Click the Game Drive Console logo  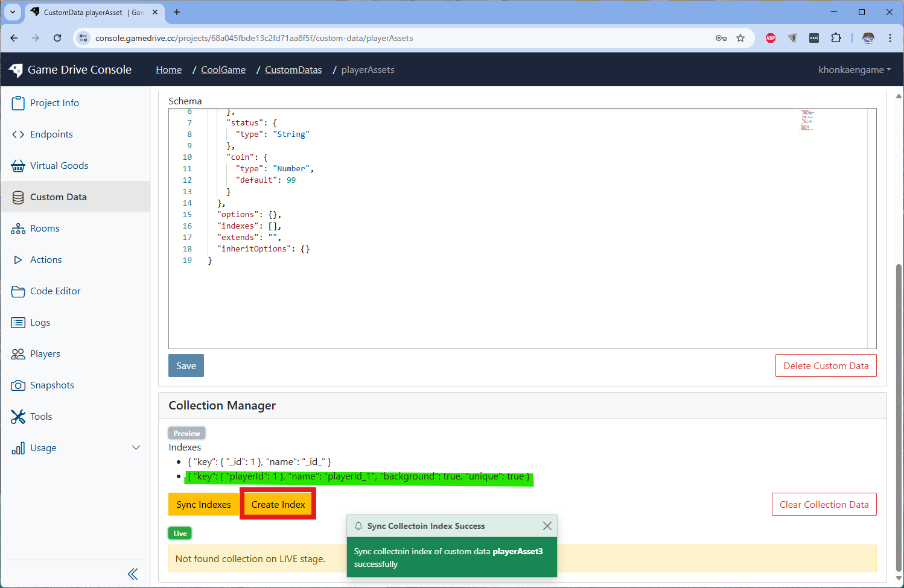tap(69, 69)
